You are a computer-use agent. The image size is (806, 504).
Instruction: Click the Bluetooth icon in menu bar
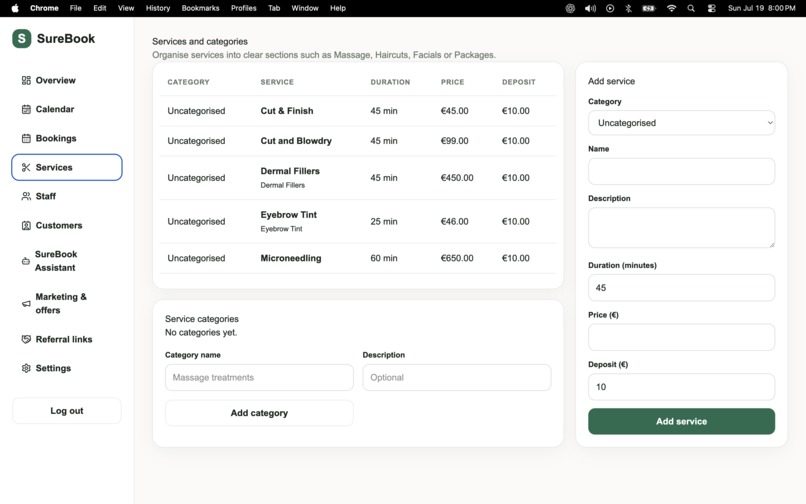tap(628, 8)
